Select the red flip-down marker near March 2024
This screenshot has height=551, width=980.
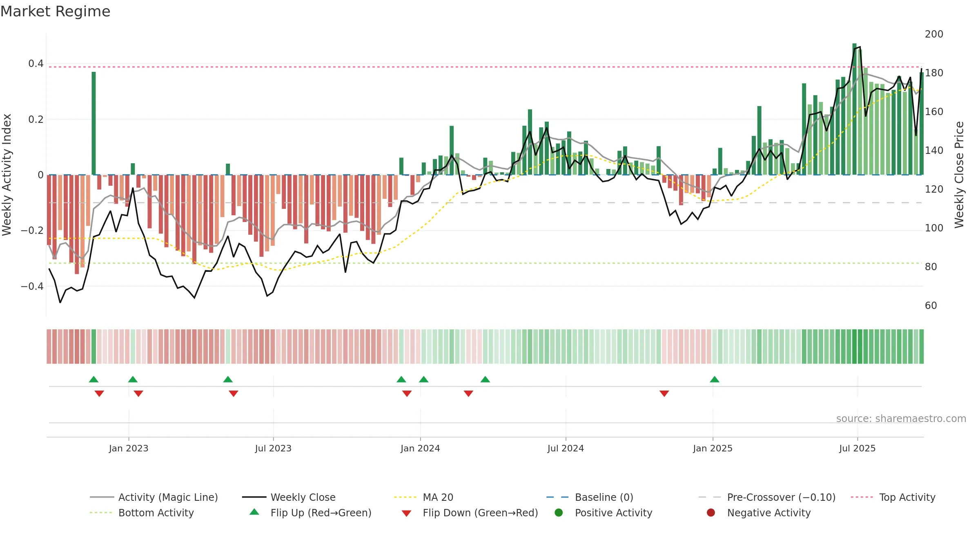click(x=468, y=393)
